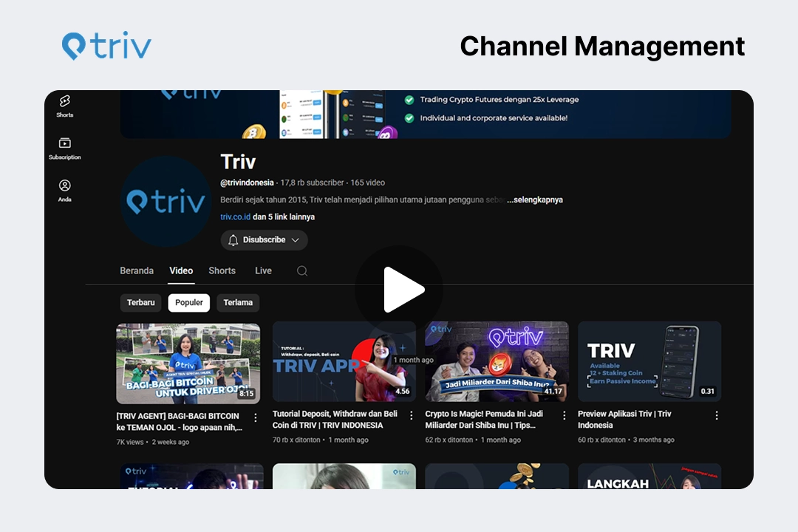
Task: Switch to the Live tab
Action: [x=263, y=271]
